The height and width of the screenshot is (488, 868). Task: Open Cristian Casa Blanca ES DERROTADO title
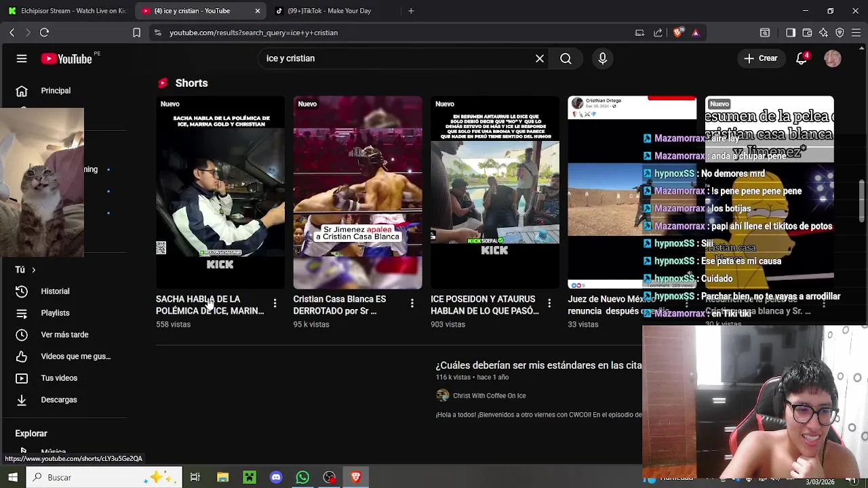click(x=340, y=305)
